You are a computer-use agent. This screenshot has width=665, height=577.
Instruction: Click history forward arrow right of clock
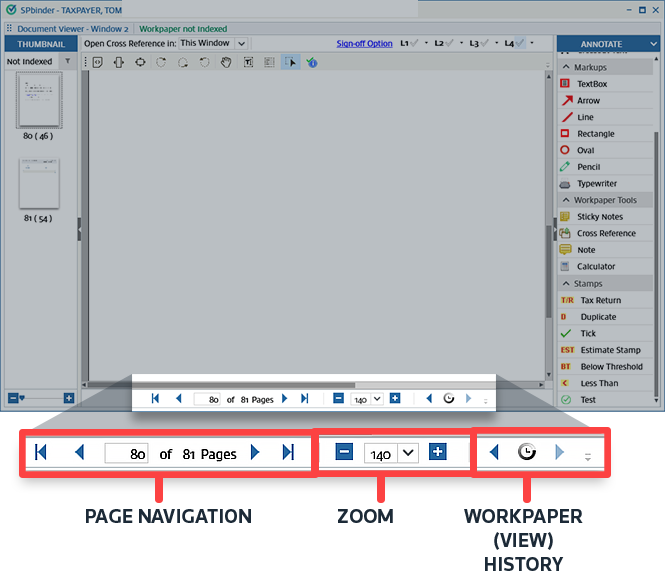pos(468,399)
